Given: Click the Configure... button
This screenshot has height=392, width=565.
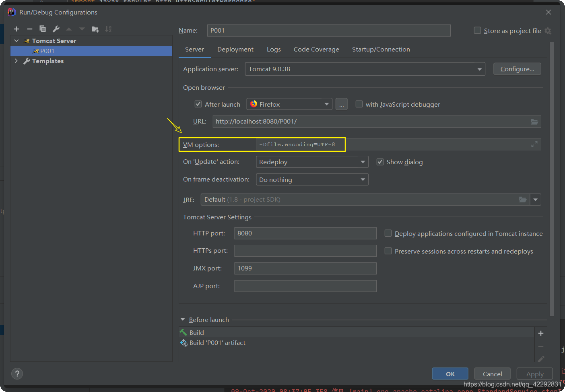Looking at the screenshot, I should (517, 69).
